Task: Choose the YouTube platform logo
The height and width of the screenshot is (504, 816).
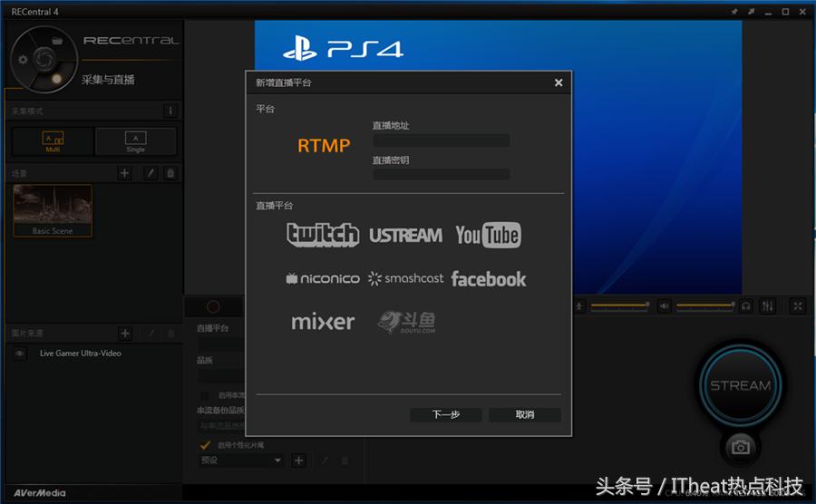Action: [488, 235]
